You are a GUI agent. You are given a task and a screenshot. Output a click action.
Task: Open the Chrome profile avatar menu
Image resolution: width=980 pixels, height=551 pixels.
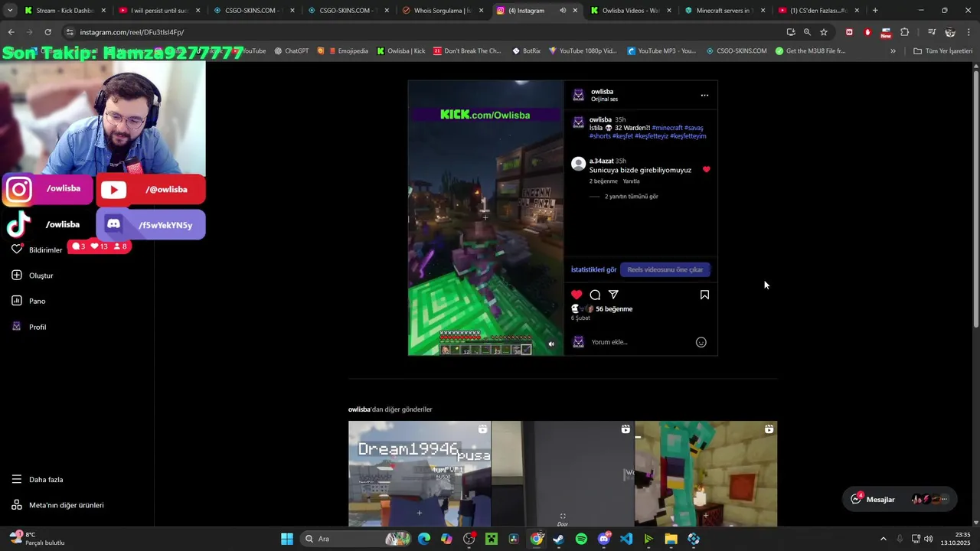pyautogui.click(x=950, y=32)
